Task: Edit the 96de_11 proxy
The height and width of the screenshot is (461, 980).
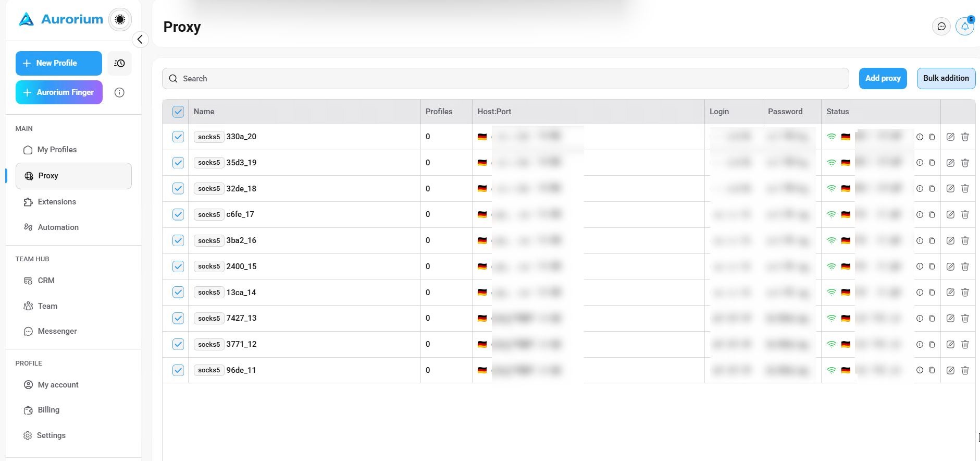Action: (950, 370)
